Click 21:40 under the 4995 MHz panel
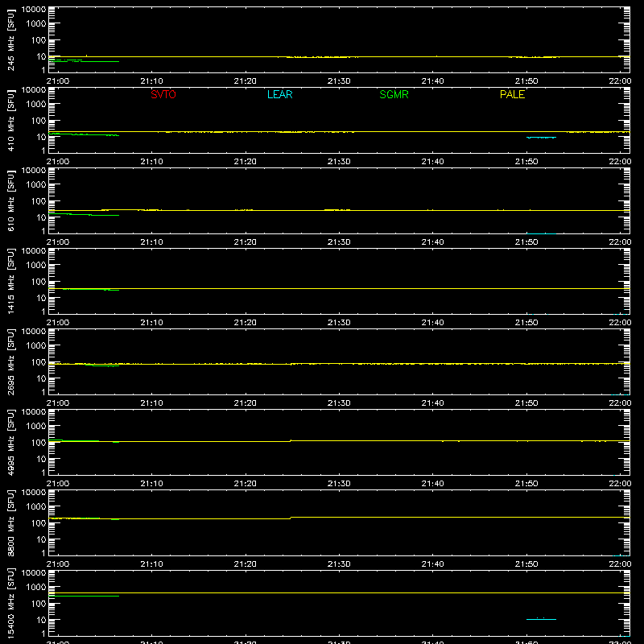This screenshot has width=644, height=644. click(x=432, y=484)
